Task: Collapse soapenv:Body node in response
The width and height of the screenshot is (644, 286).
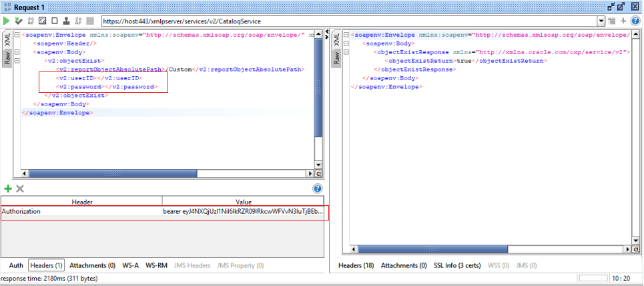Action: tap(346, 43)
